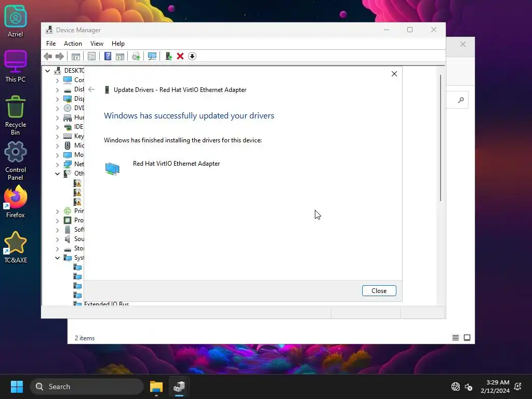Select the topmost warning device under Other devices
The width and height of the screenshot is (532, 399).
pyautogui.click(x=78, y=183)
